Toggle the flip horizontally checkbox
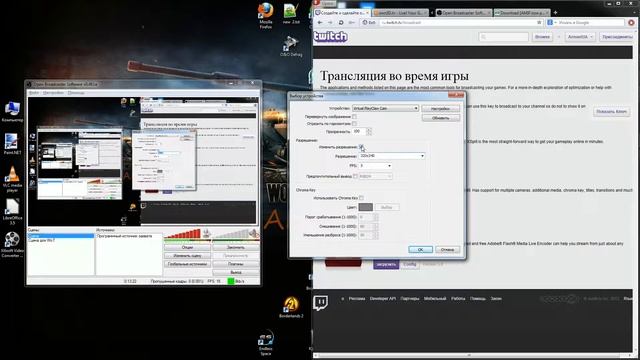The image size is (640, 360). (x=354, y=123)
